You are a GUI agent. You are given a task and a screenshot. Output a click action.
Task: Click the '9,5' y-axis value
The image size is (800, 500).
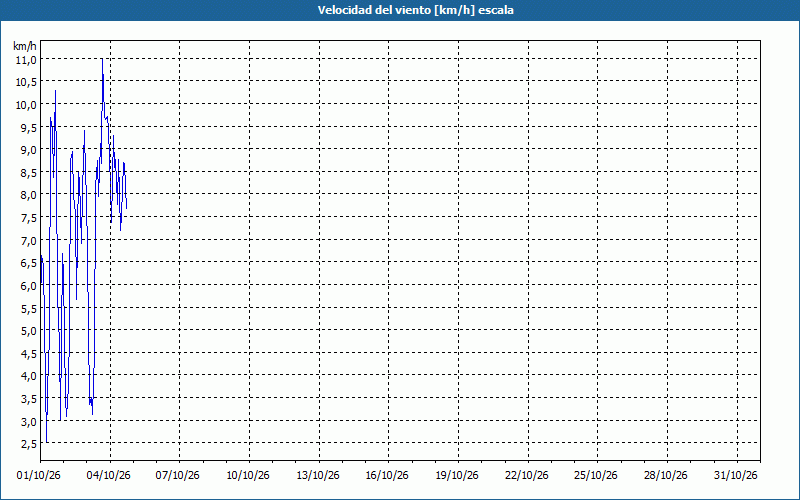tap(28, 128)
